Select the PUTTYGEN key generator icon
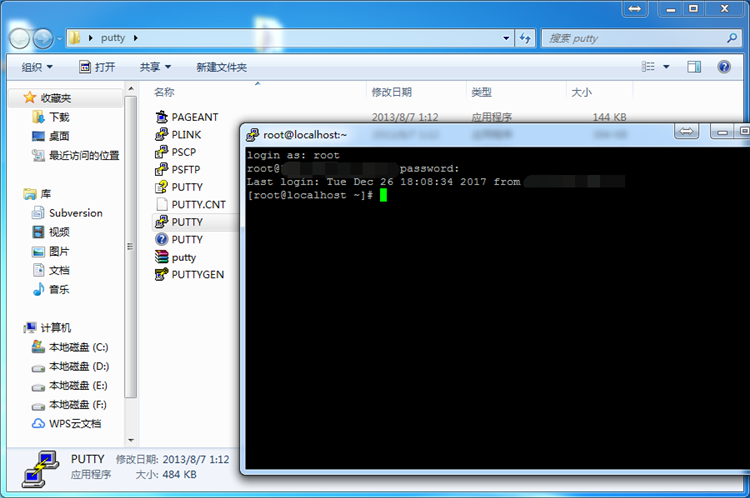The image size is (750, 498). (x=162, y=274)
